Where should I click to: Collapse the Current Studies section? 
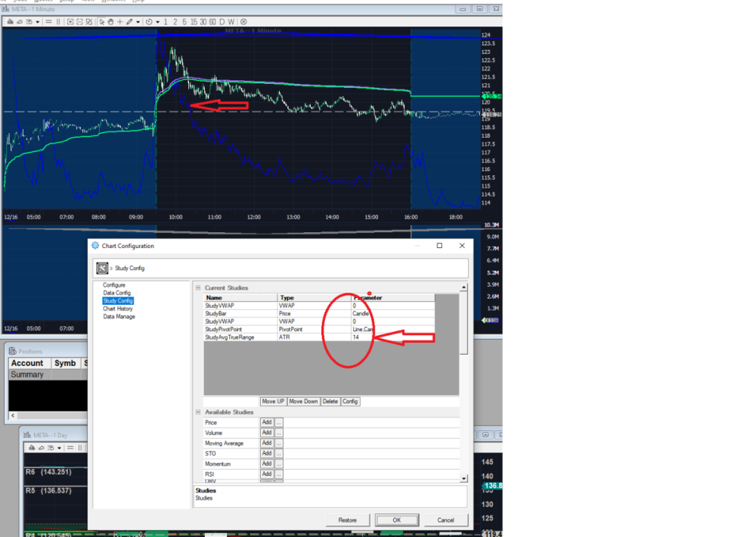coord(198,288)
